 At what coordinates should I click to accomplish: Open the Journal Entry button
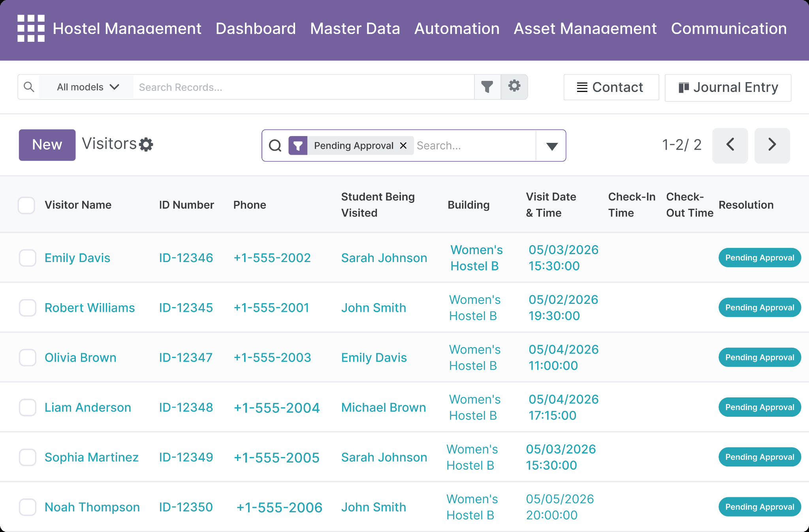pos(728,88)
